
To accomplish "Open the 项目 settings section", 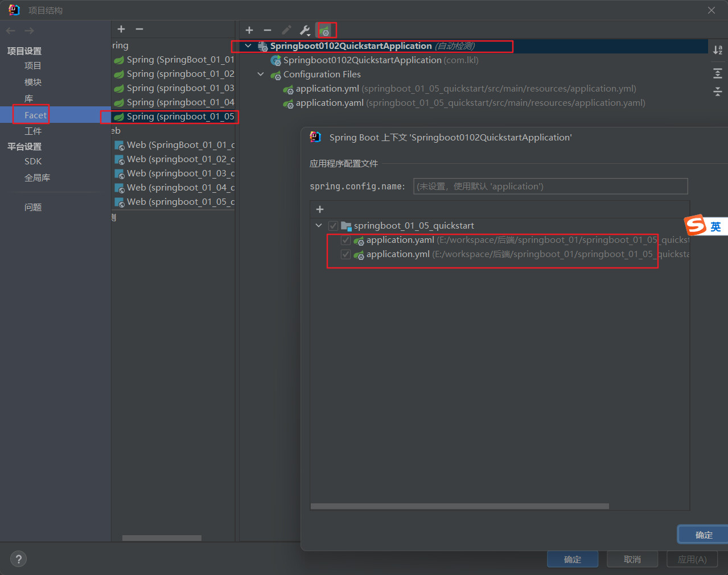I will pos(33,66).
